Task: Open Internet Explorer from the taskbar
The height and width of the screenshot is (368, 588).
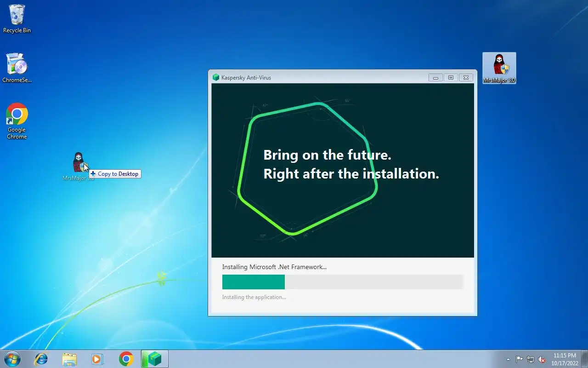Action: (x=41, y=359)
